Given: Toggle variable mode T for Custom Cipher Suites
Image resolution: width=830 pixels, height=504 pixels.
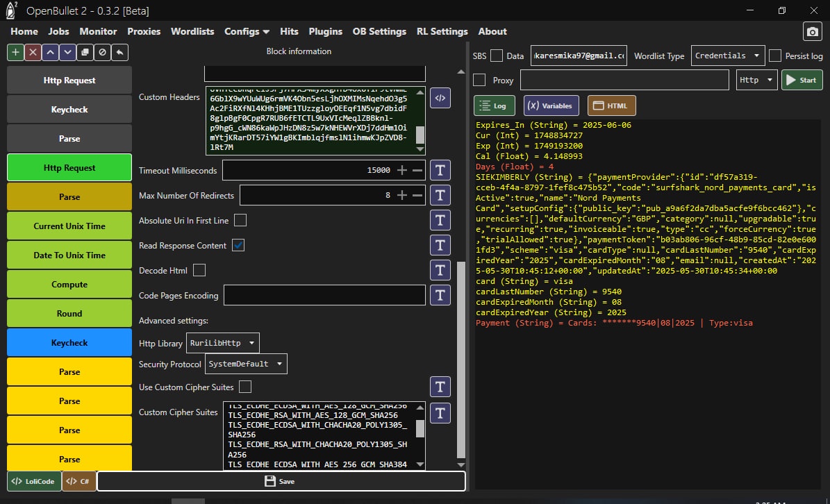Looking at the screenshot, I should click(x=440, y=412).
